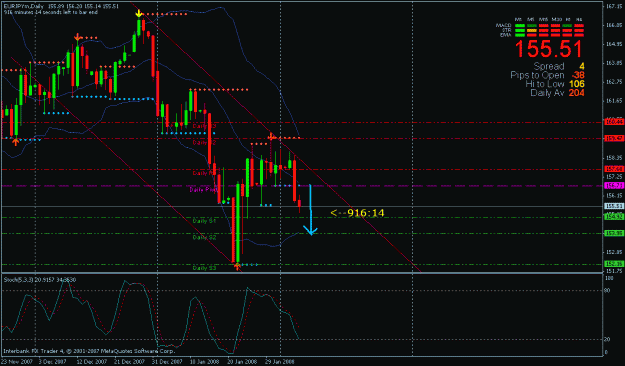Select the large red 155.51 price readout
Viewport: 625px width, 366px height.
(x=549, y=49)
